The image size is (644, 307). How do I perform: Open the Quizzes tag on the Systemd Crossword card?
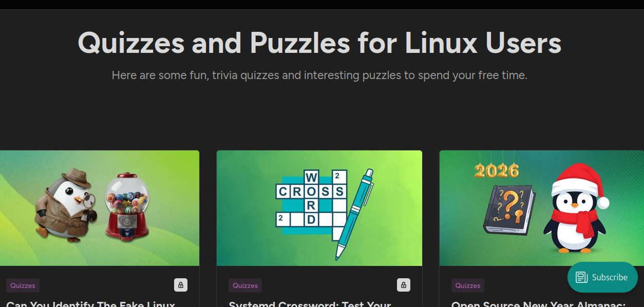(x=245, y=285)
